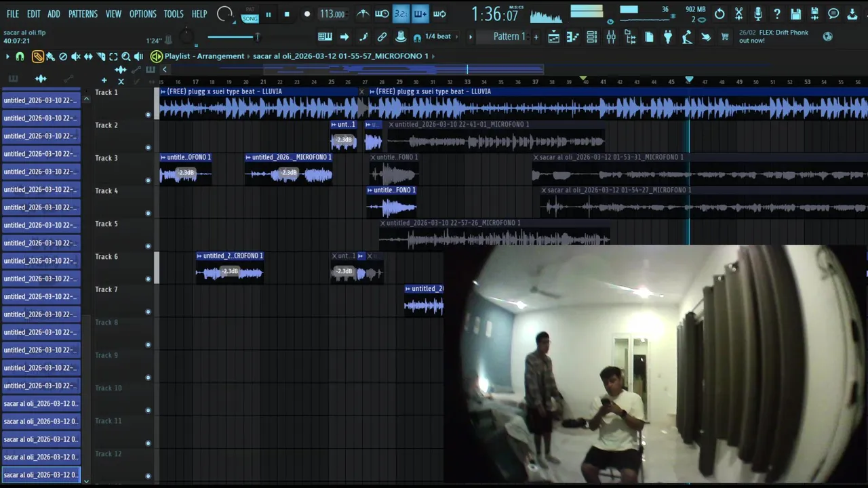Open the PATTERNS menu
The image size is (868, 488).
(x=83, y=14)
